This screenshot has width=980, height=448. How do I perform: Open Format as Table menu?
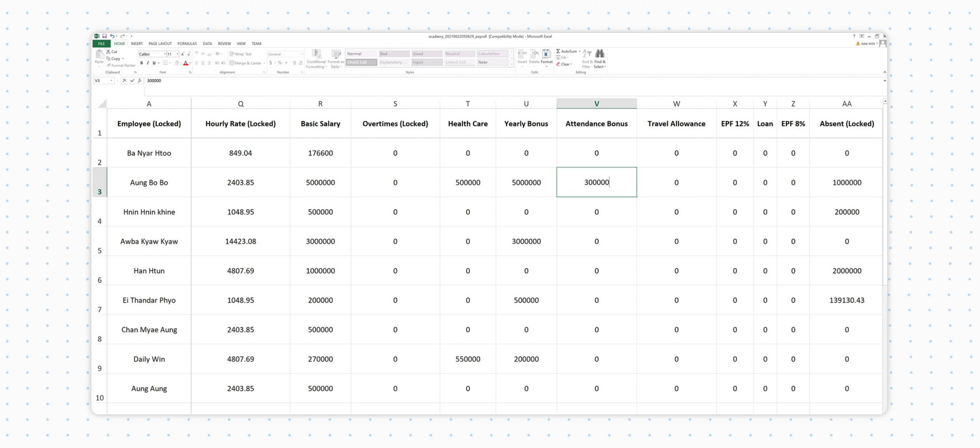(x=336, y=59)
